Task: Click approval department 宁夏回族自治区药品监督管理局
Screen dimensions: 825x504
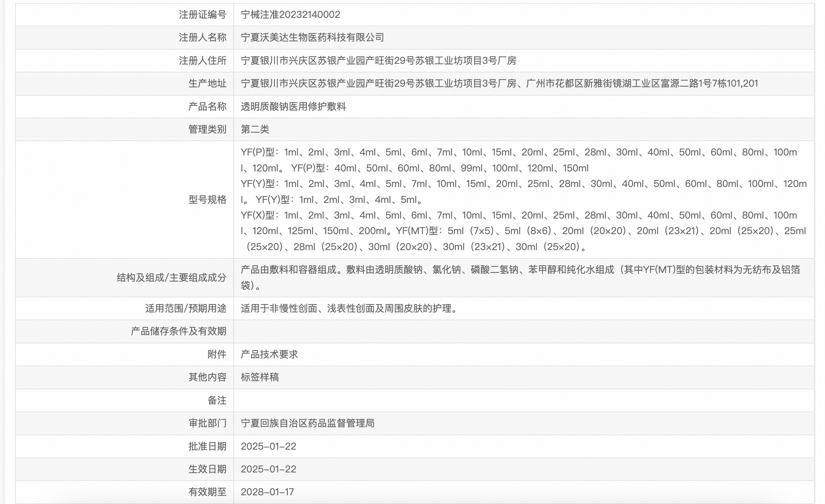Action: 307,423
